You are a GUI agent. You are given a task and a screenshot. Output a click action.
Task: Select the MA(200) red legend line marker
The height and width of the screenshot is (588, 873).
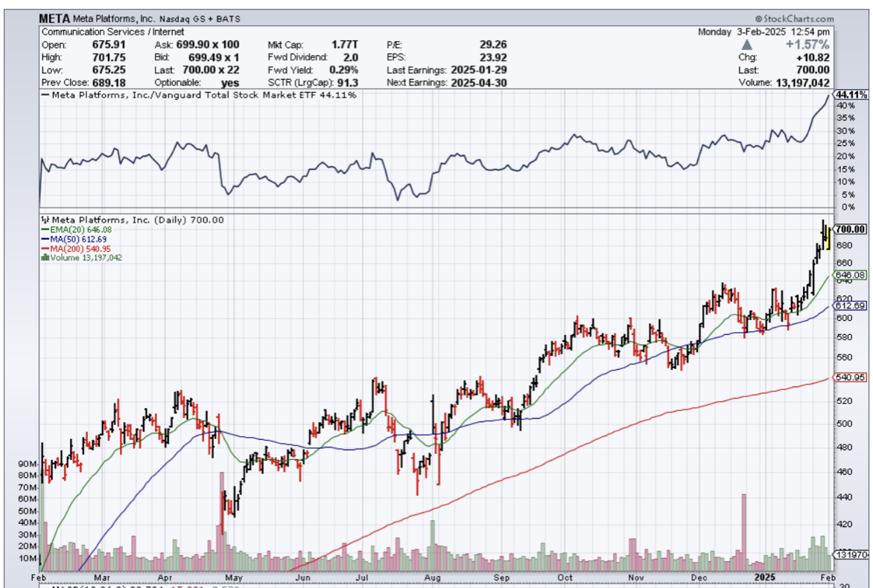click(44, 249)
